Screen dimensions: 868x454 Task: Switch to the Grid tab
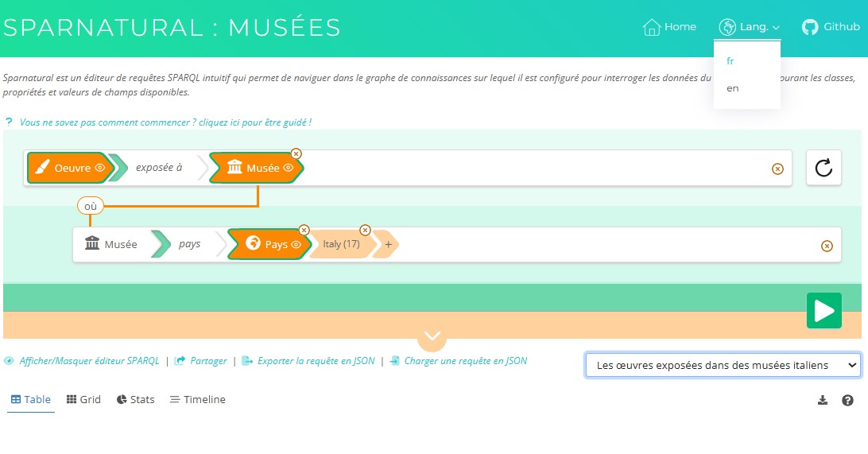(83, 399)
